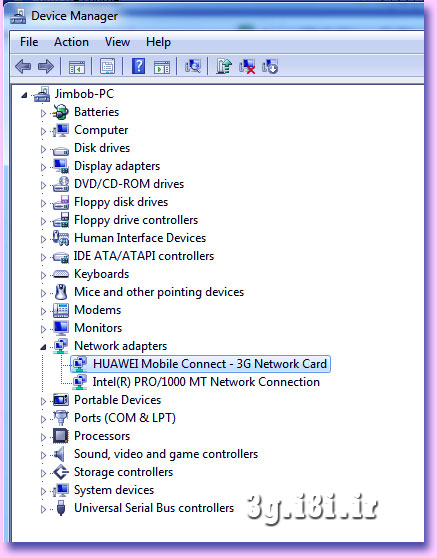This screenshot has height=558, width=437.
Task: Expand Floppy drive controllers
Action: (x=43, y=221)
